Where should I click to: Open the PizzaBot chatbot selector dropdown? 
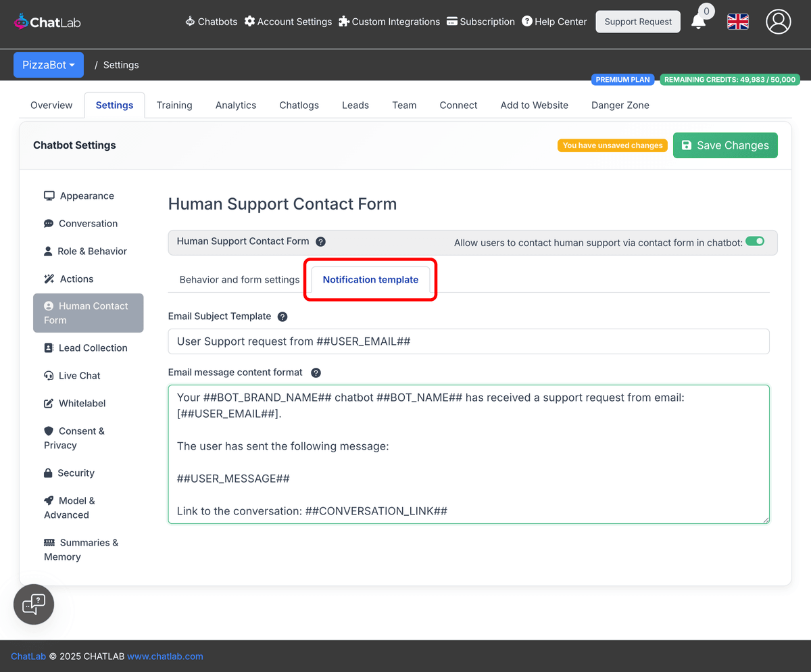(x=48, y=64)
